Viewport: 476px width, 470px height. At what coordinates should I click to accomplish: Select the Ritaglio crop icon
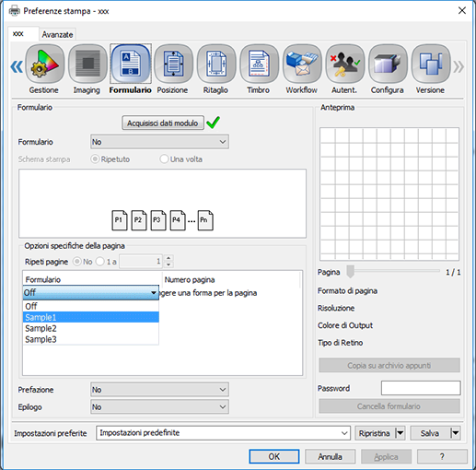(216, 64)
